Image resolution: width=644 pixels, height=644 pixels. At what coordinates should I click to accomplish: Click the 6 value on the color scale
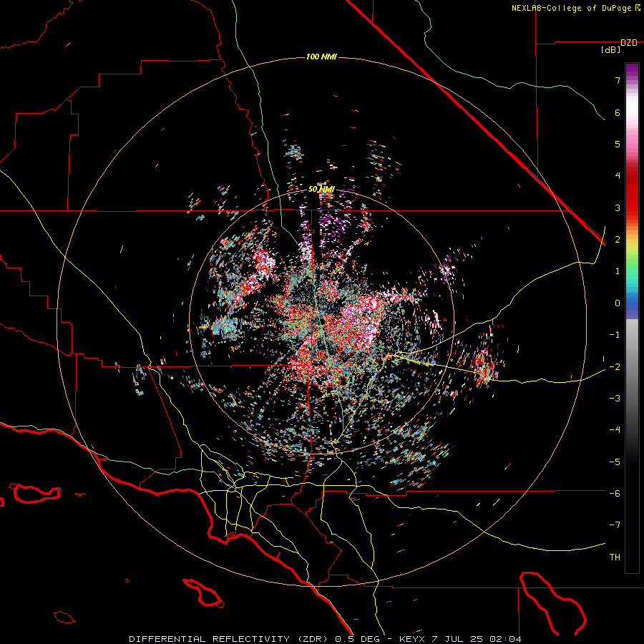coord(618,112)
